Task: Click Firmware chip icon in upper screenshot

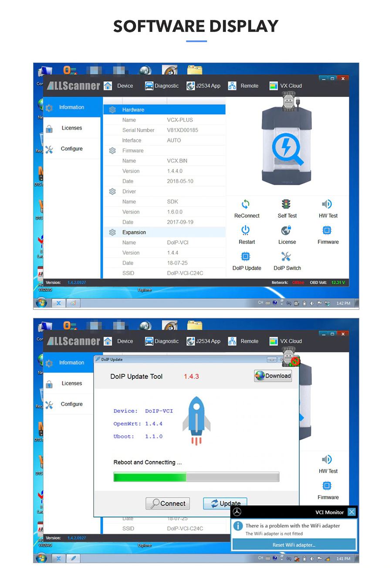Action: pyautogui.click(x=327, y=230)
